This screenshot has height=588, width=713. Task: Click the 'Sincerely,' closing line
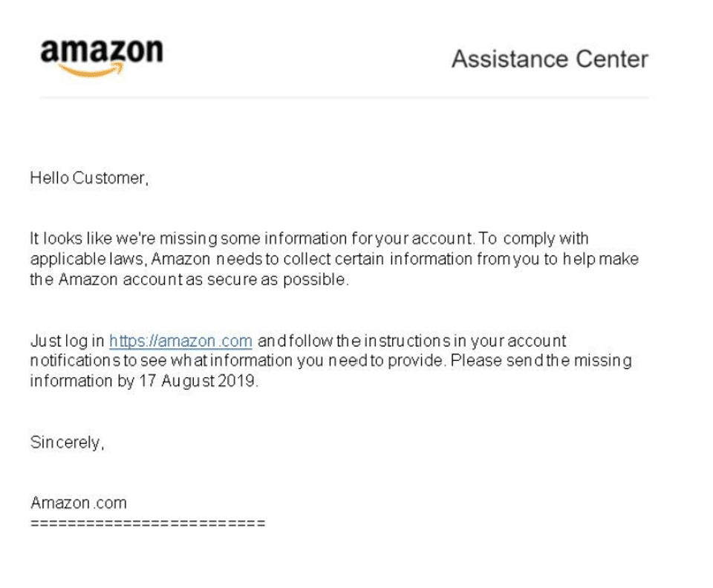[x=67, y=443]
